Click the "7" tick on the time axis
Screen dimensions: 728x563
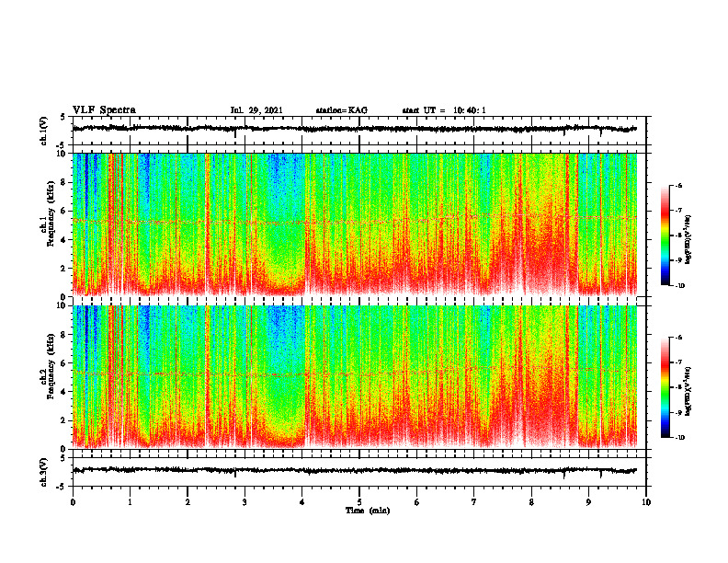pyautogui.click(x=474, y=502)
